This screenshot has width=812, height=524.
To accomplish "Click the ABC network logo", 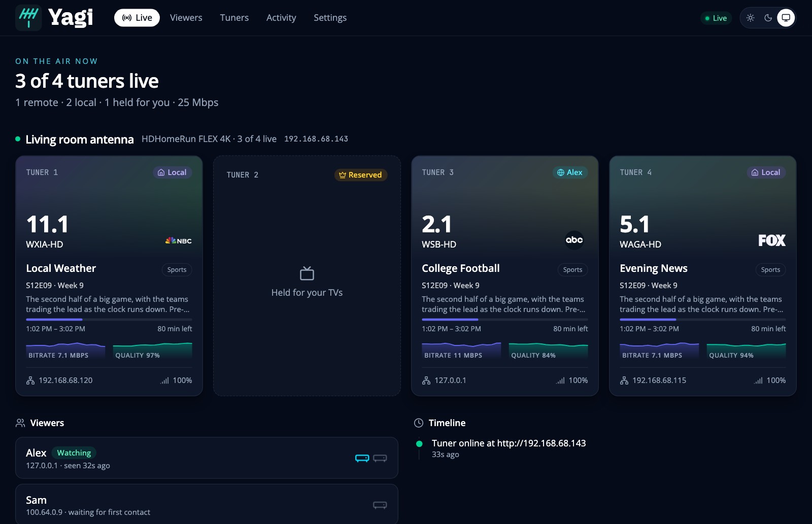I will tap(574, 240).
